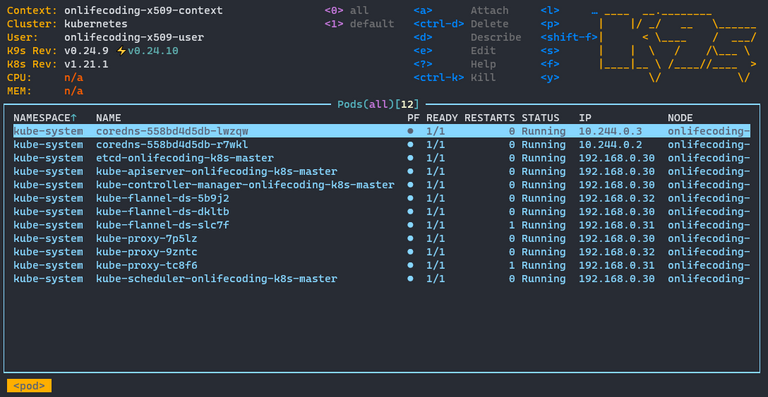Click the restarts value 1 for kube-flannel-ds-slc7f

coord(512,225)
